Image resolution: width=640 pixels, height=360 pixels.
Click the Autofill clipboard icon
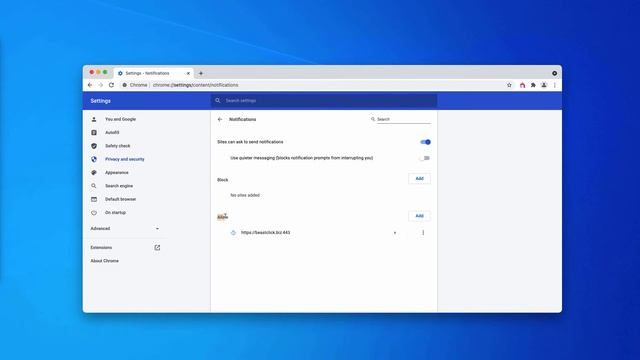point(94,132)
